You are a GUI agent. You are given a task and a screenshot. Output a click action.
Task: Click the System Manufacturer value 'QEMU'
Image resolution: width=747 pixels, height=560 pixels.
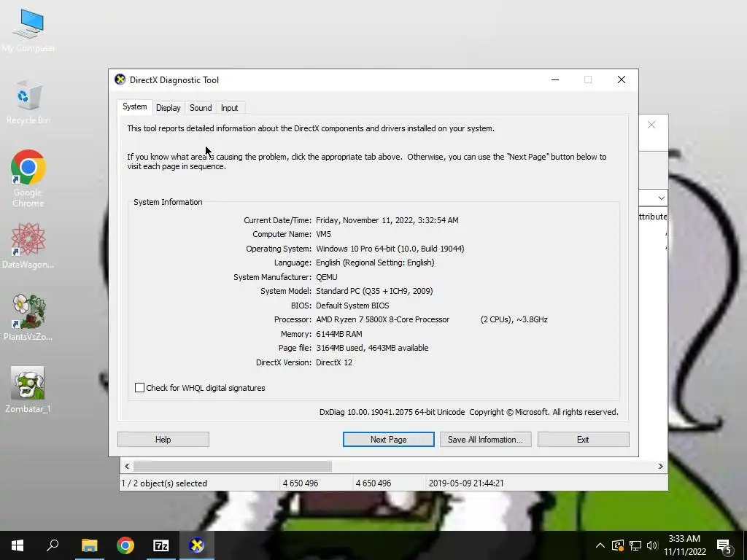327,277
